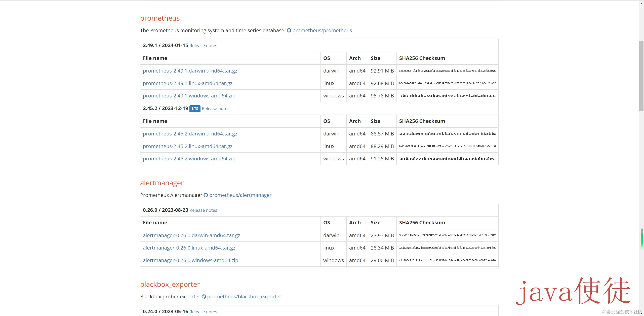The height and width of the screenshot is (316, 644).
Task: Download prometheus-2.45.2.darwin-amd64.tar.gz
Action: 190,134
